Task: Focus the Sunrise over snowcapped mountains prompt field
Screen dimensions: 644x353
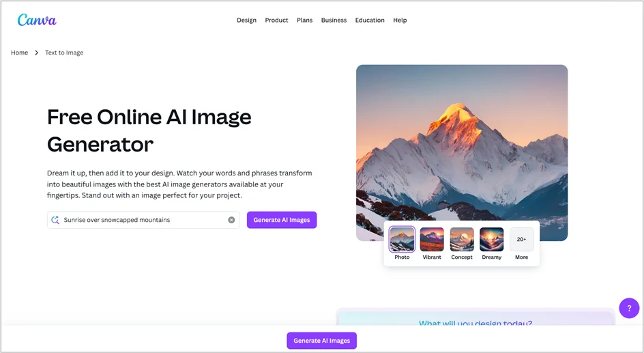Action: point(143,220)
